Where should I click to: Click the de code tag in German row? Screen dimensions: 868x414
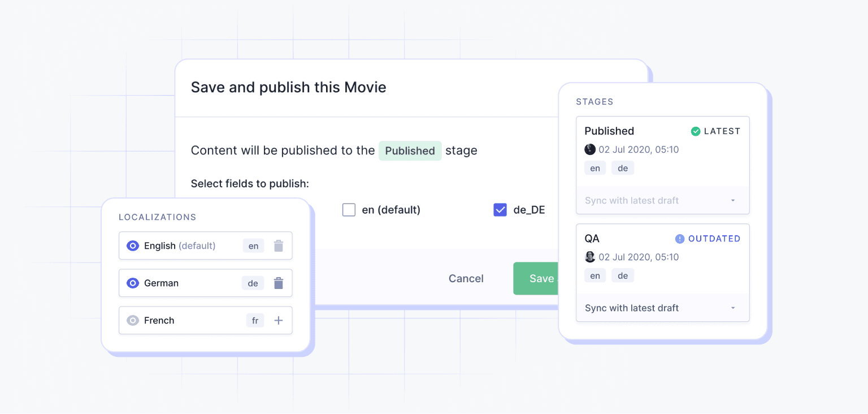pos(253,283)
